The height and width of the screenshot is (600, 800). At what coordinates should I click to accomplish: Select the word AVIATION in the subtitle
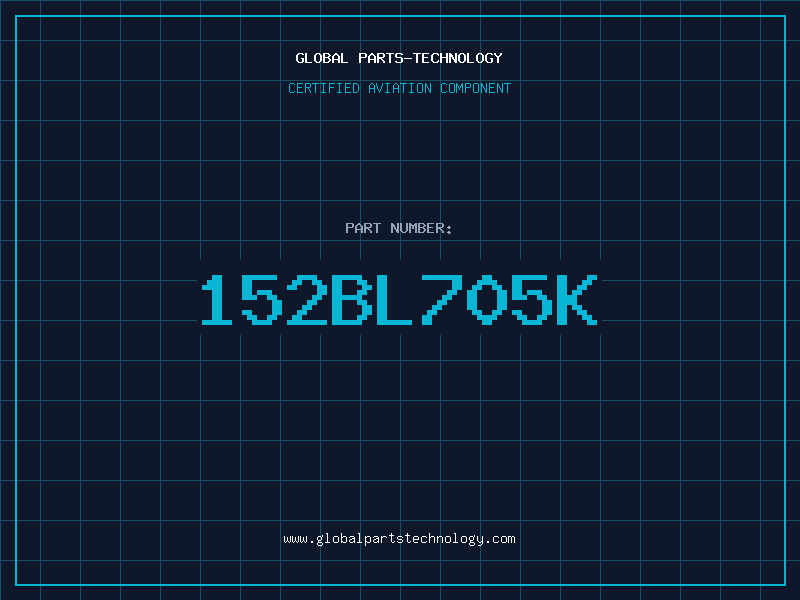click(x=399, y=88)
